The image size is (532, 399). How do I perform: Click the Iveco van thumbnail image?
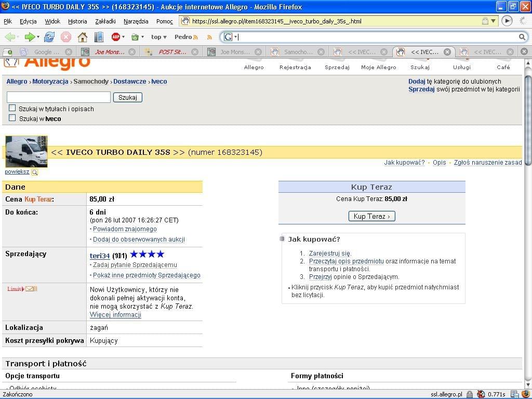click(x=26, y=152)
